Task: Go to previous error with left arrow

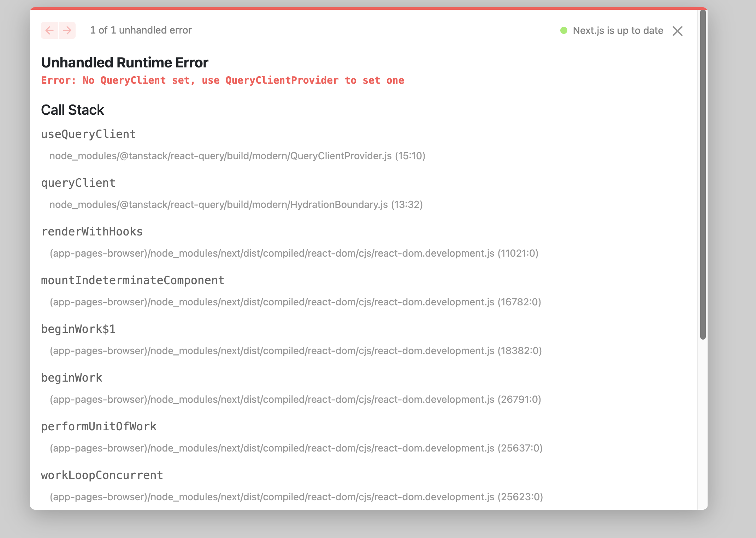Action: [x=49, y=30]
